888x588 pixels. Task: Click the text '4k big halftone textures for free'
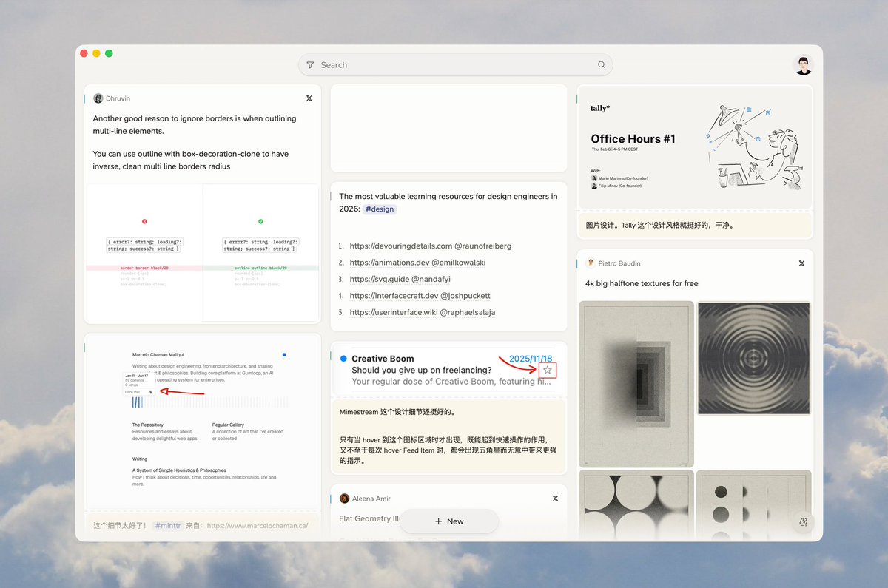642,283
